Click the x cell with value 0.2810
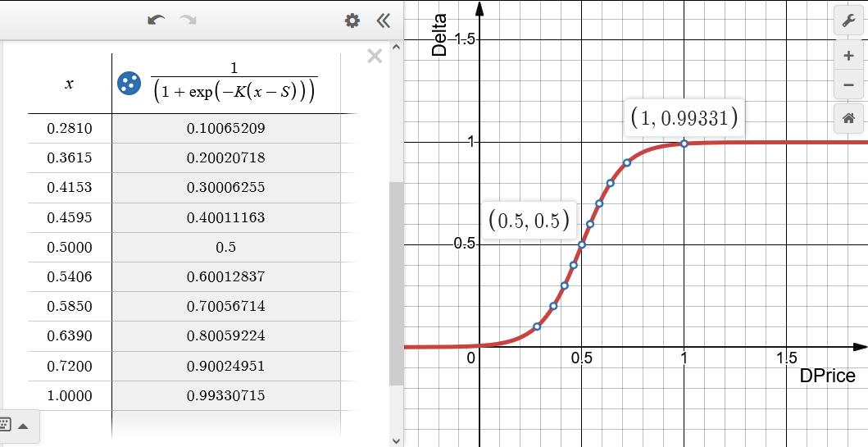The image size is (868, 447). click(70, 129)
